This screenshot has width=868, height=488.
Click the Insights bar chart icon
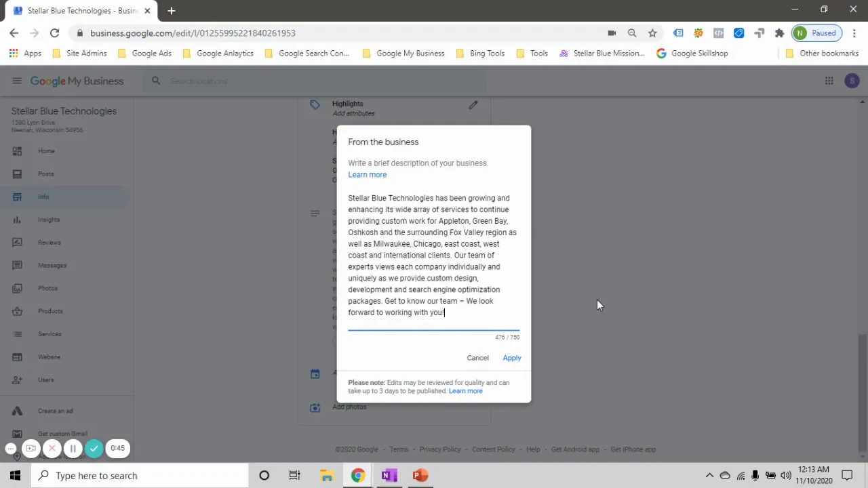click(x=17, y=220)
